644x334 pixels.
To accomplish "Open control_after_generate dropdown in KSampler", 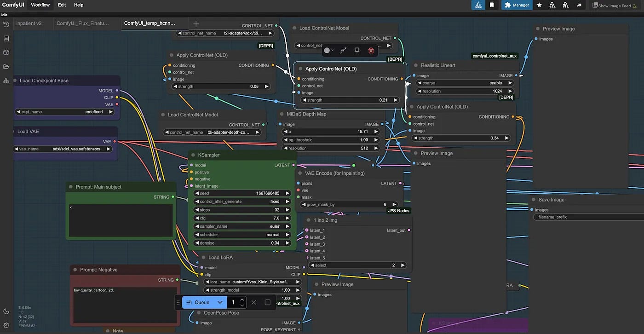I will tap(242, 202).
